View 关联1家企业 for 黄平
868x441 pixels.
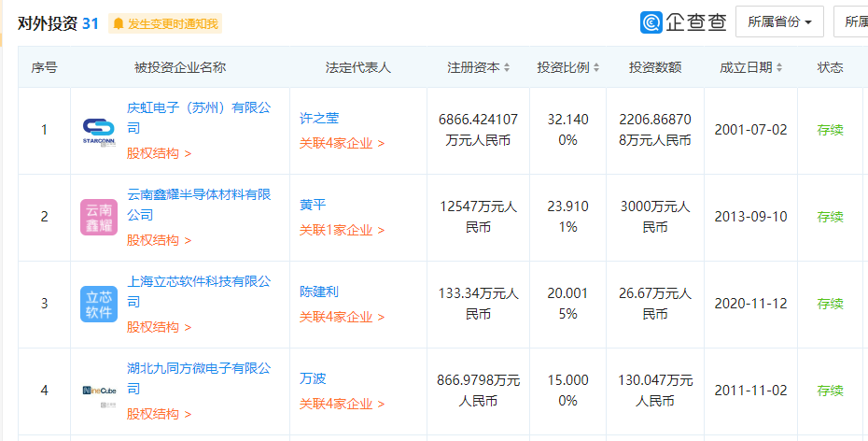(343, 230)
